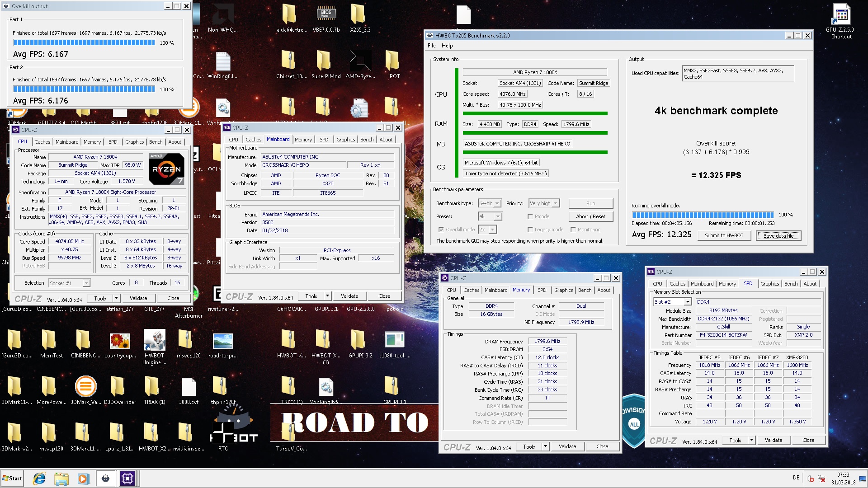Open the road-to-pr image icon

click(x=223, y=343)
